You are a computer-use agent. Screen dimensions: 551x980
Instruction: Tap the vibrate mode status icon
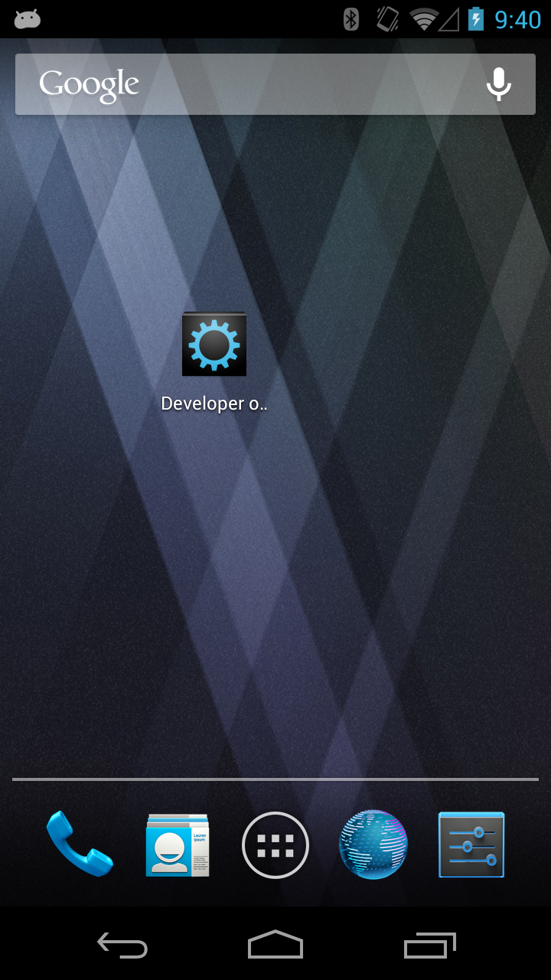[388, 19]
